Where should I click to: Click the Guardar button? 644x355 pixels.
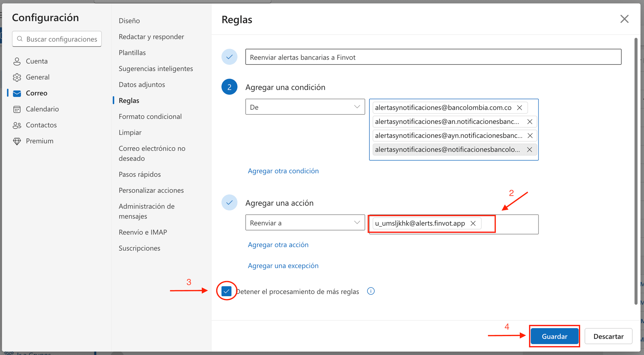tap(554, 336)
